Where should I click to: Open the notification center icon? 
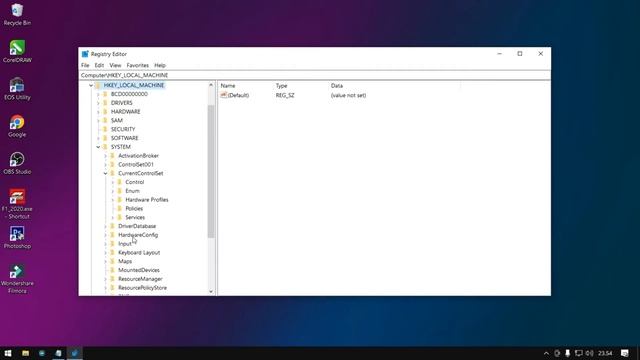625,353
